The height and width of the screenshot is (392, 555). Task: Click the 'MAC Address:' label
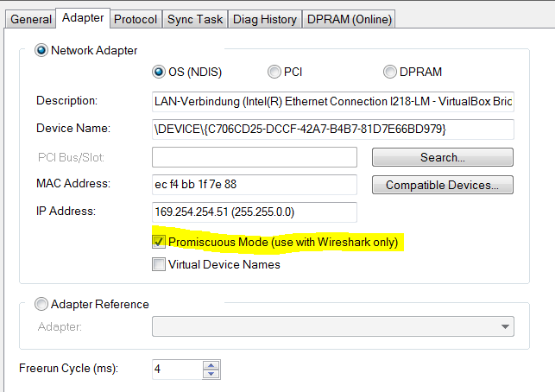point(73,183)
